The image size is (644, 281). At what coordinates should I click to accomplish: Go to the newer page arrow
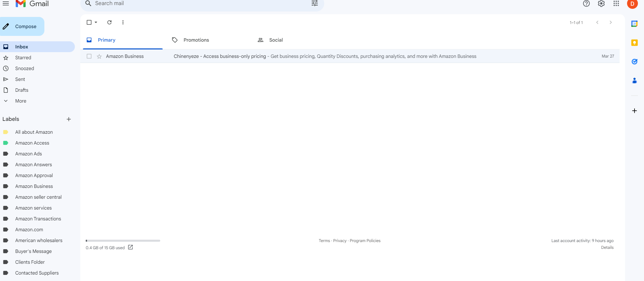point(597,22)
